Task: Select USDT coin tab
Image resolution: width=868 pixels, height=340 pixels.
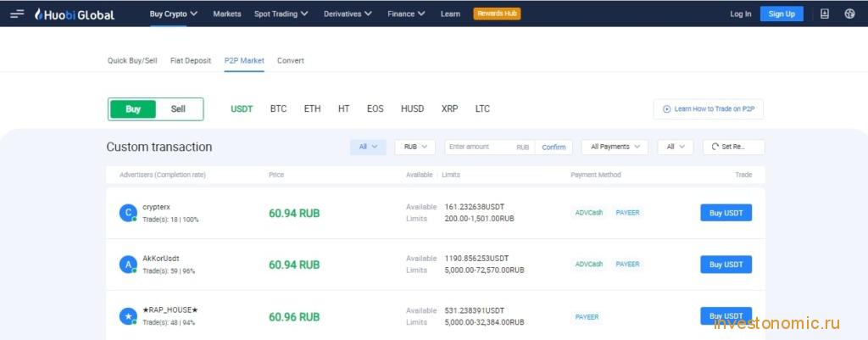Action: pos(242,109)
